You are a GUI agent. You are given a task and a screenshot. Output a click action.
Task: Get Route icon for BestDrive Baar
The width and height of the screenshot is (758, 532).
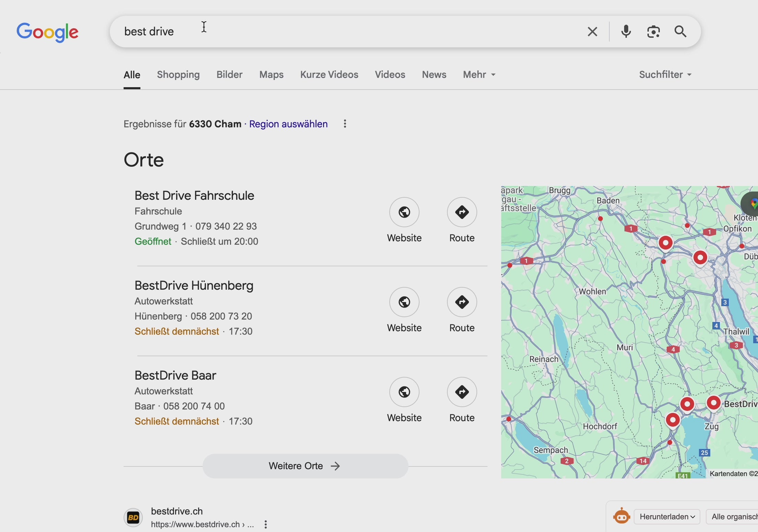(x=462, y=392)
